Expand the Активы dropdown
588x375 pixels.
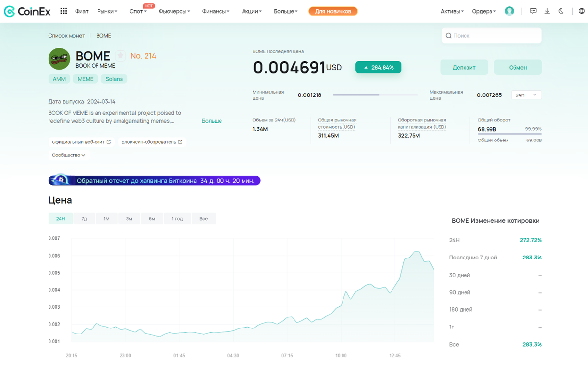(x=452, y=11)
